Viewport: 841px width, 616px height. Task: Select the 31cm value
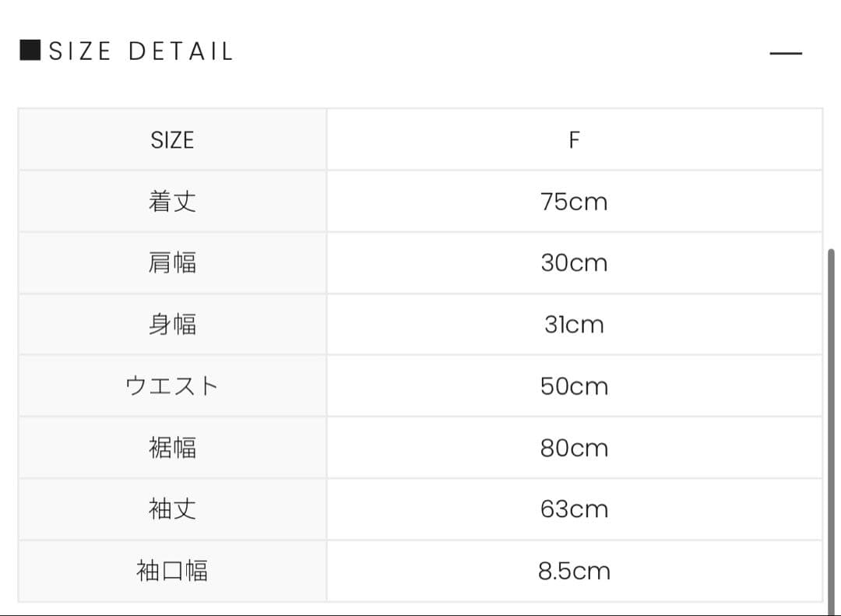(574, 325)
